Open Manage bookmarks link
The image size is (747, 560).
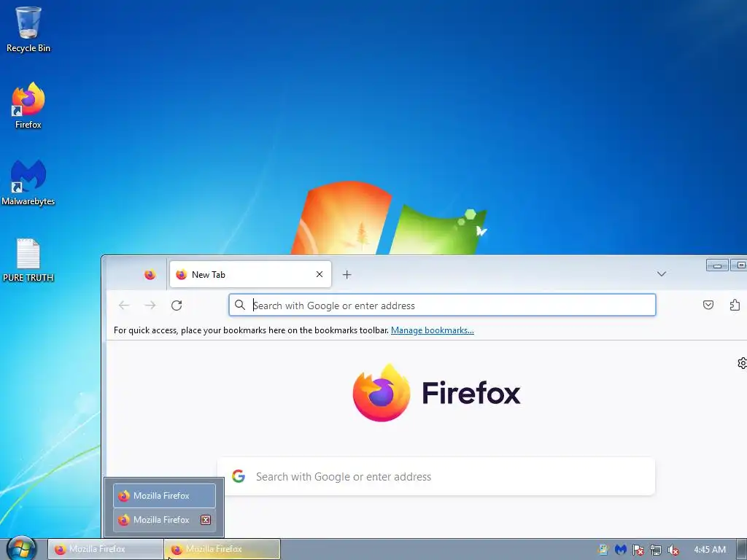click(x=432, y=330)
